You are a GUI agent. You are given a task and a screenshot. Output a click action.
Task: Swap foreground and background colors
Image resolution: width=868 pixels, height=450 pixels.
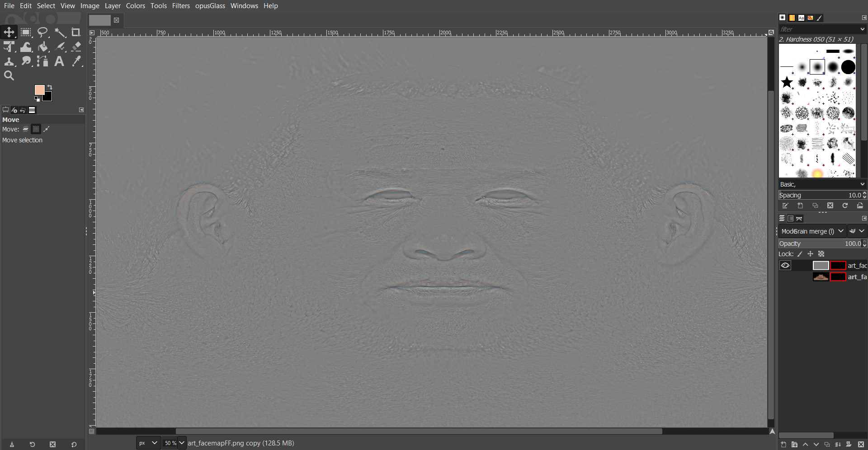coord(50,87)
